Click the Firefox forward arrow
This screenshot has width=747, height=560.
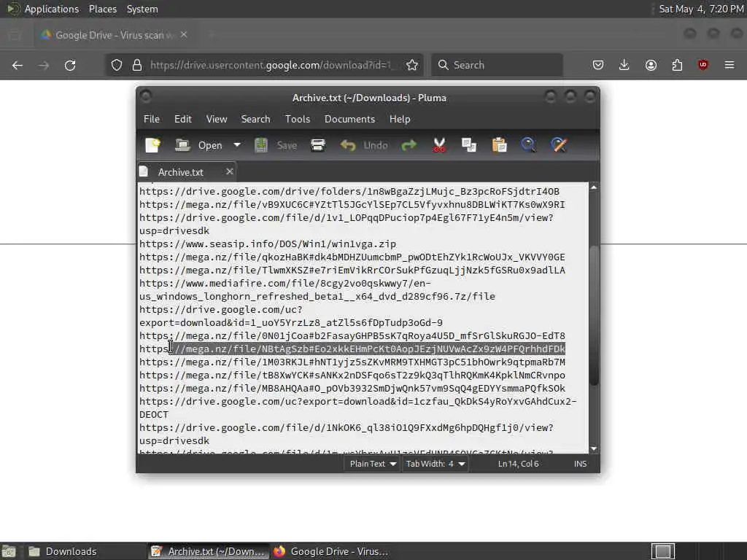pyautogui.click(x=44, y=65)
